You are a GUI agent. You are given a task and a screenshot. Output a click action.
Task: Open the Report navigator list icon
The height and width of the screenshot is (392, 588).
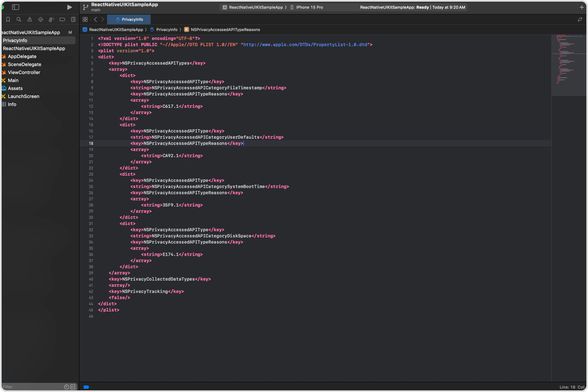(73, 19)
